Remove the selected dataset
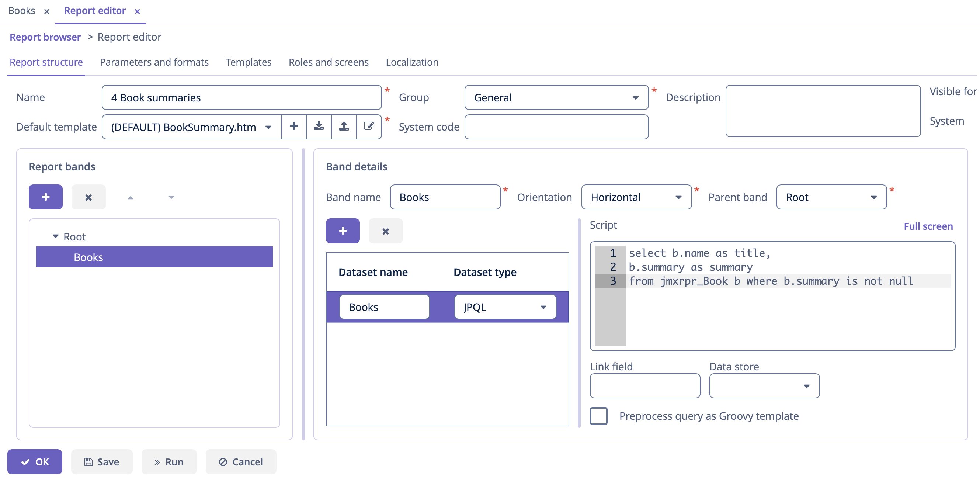Screen dimensions: 980x478 pos(386,231)
